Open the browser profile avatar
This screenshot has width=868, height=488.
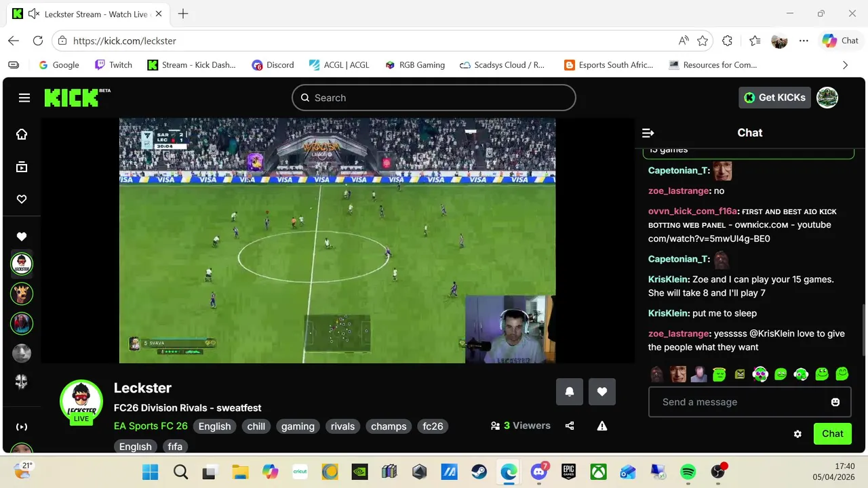pyautogui.click(x=779, y=41)
